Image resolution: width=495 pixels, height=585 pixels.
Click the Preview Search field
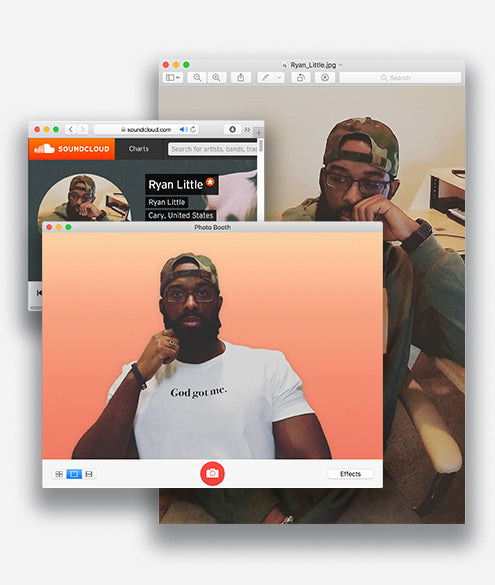coord(400,78)
